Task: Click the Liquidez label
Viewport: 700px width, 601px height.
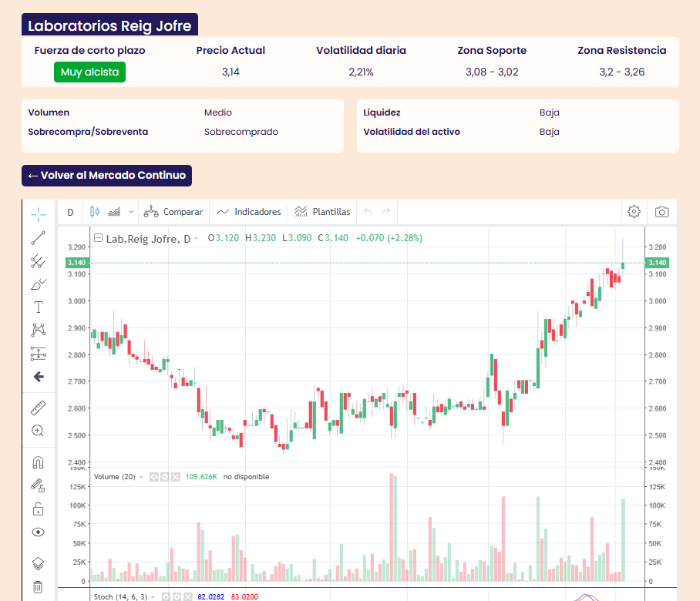Action: click(382, 112)
